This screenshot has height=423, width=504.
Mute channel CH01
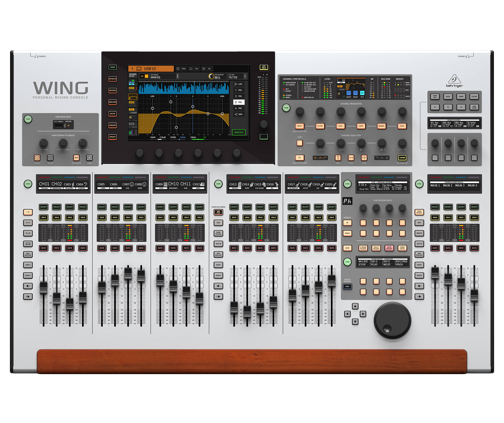[44, 248]
